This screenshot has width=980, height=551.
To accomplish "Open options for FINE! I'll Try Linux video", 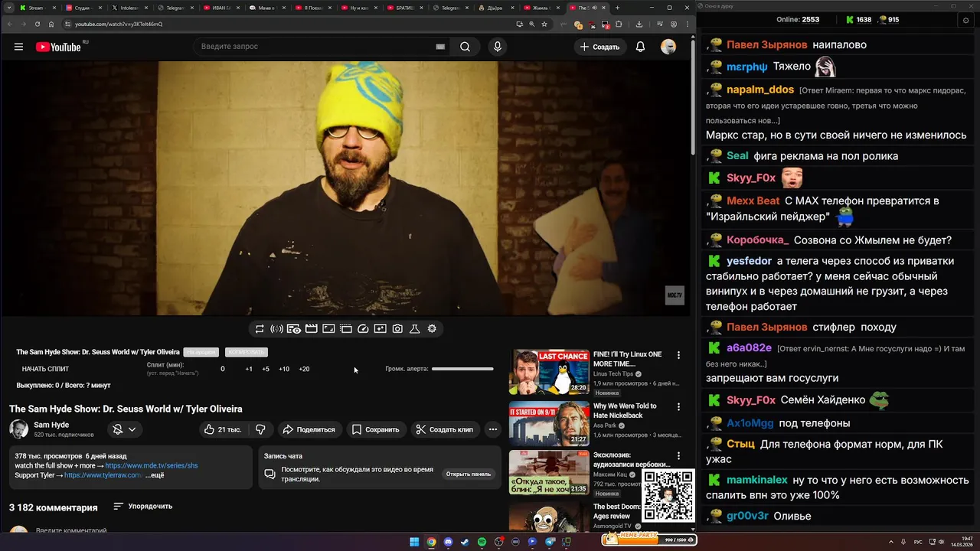I will tap(678, 355).
